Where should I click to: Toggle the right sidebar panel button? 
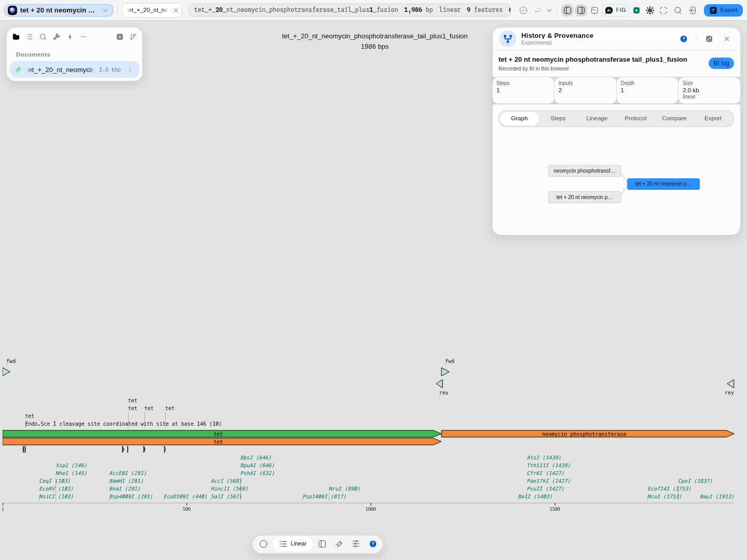[x=581, y=10]
